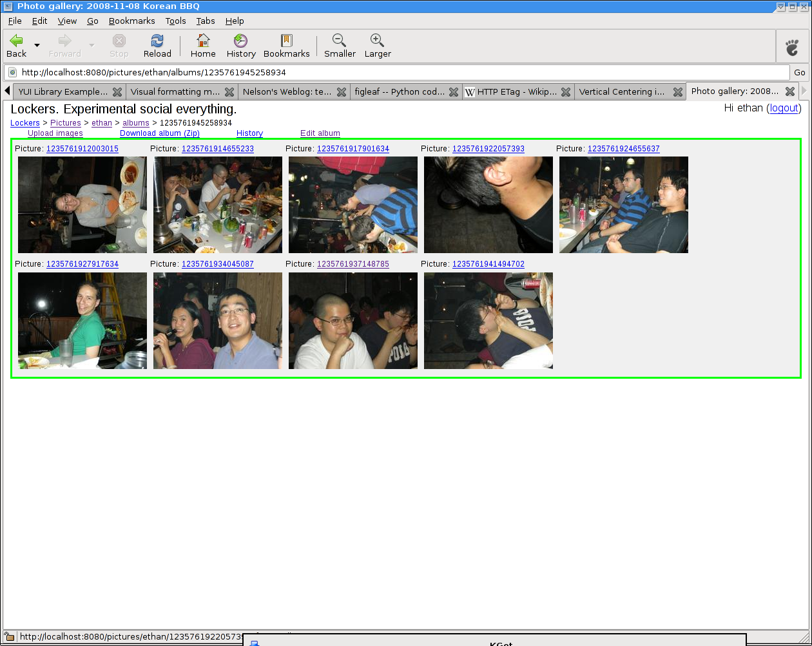Image resolution: width=812 pixels, height=646 pixels.
Task: Follow the ethan breadcrumb link
Action: point(102,123)
